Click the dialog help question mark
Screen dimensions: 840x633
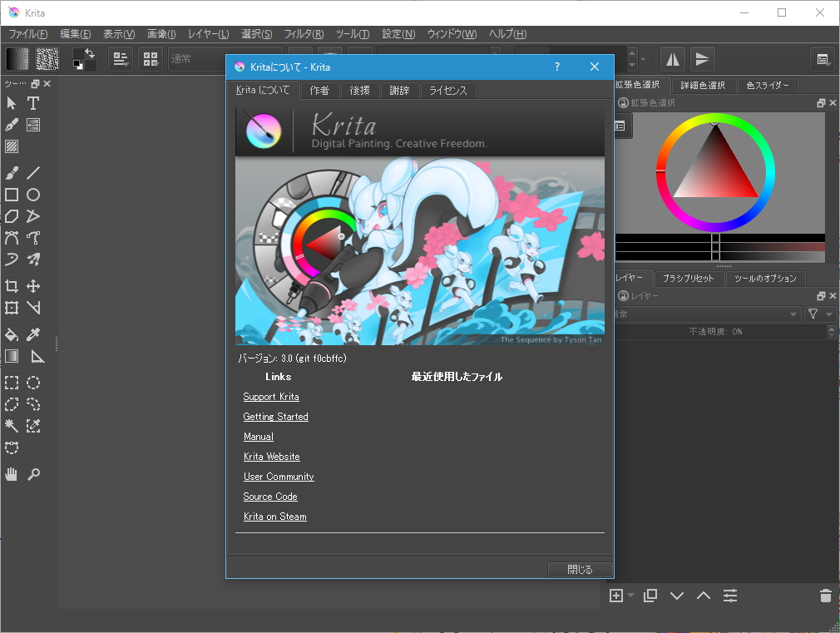[x=557, y=67]
